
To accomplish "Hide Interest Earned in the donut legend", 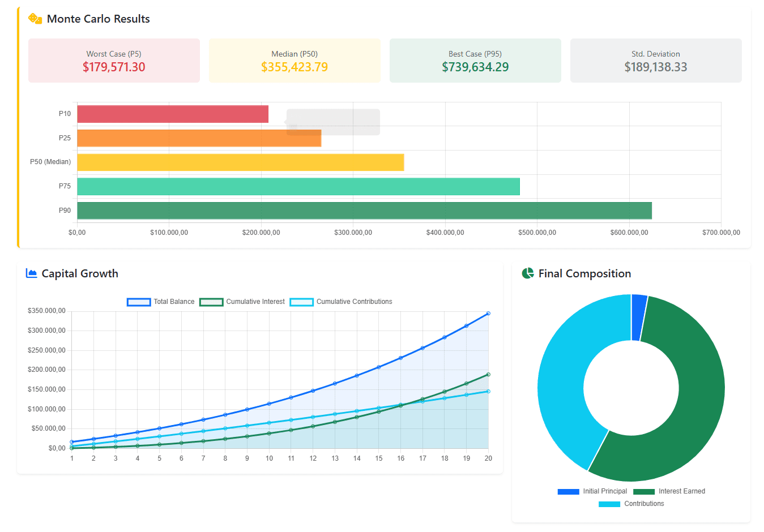I will tap(669, 491).
